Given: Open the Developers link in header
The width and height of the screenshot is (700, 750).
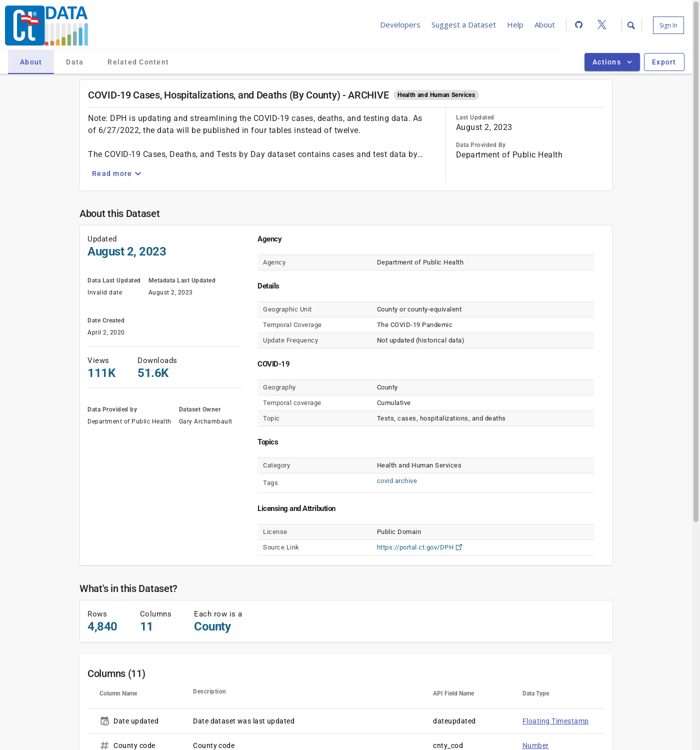Looking at the screenshot, I should pyautogui.click(x=400, y=25).
